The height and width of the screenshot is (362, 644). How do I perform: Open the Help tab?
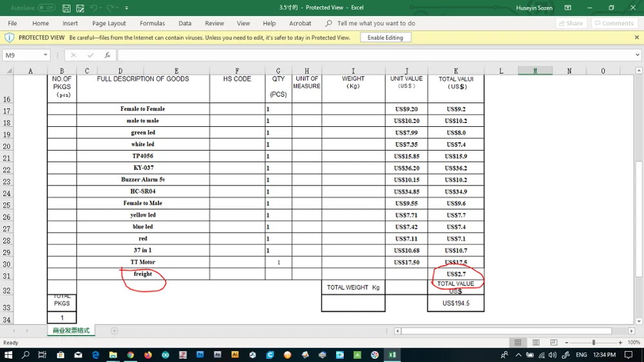pyautogui.click(x=269, y=23)
